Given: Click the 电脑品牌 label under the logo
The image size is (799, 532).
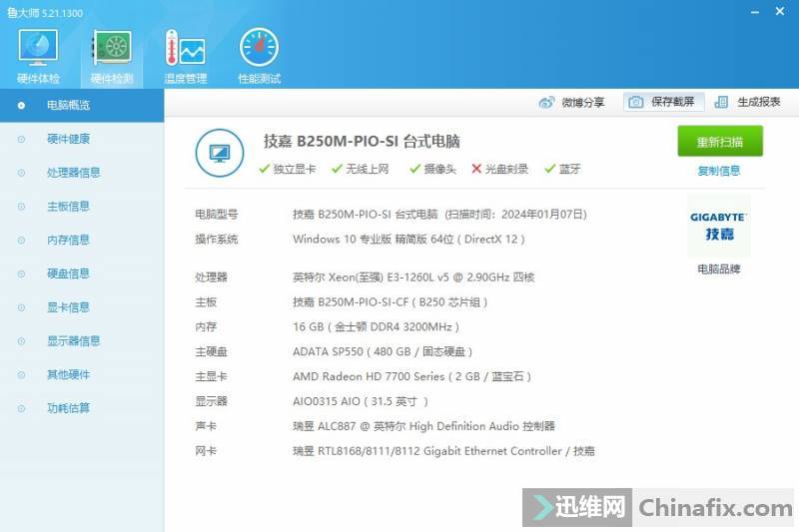Looking at the screenshot, I should pos(718,269).
